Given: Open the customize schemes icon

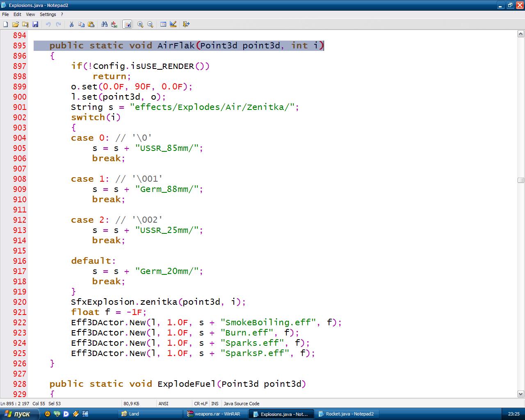Looking at the screenshot, I should (x=173, y=24).
